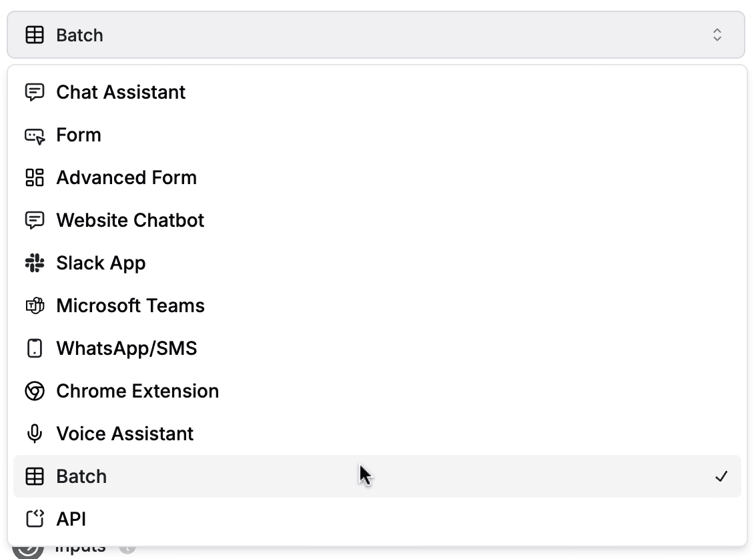Click the Website Chatbot message icon
756x559 pixels.
(x=35, y=220)
